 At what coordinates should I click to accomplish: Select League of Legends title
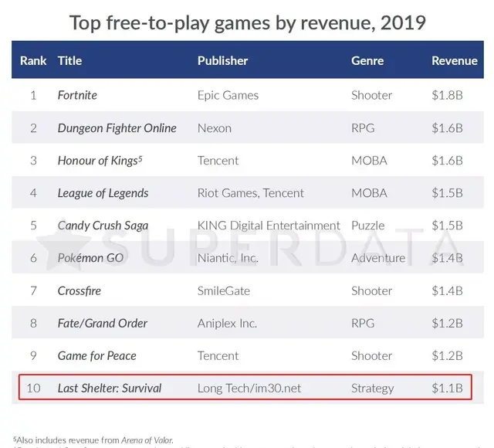pyautogui.click(x=103, y=193)
